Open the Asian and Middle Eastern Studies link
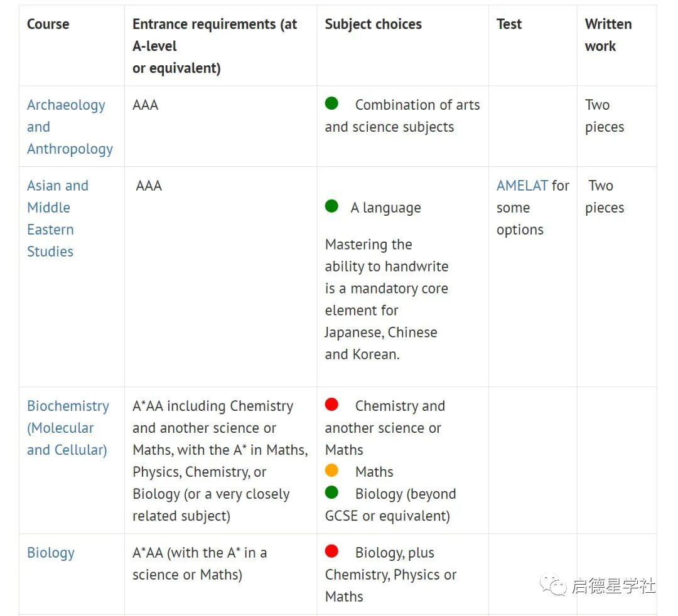Image resolution: width=678 pixels, height=616 pixels. pos(58,218)
